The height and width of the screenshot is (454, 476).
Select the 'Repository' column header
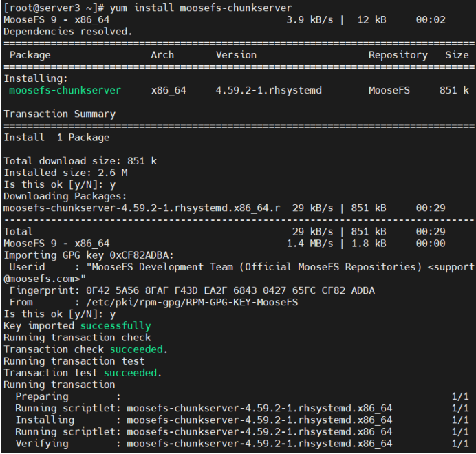[398, 55]
